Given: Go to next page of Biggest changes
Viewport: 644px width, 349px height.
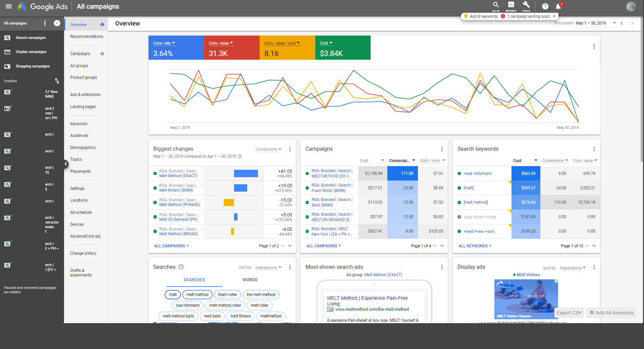Looking at the screenshot, I should click(x=290, y=246).
